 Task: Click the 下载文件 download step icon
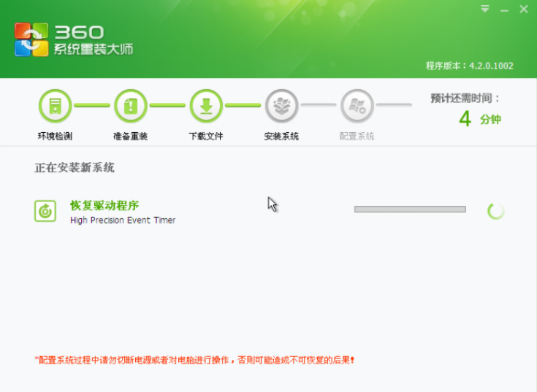[206, 107]
